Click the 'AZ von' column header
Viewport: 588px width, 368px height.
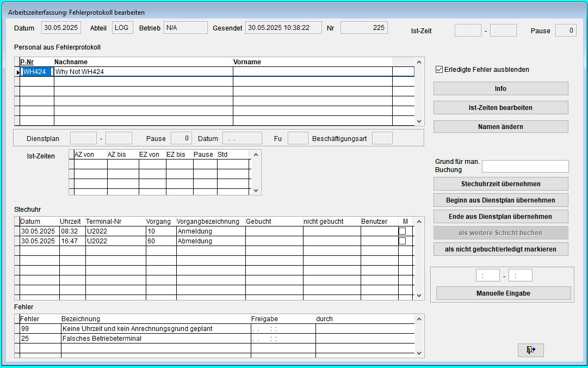[x=91, y=154]
